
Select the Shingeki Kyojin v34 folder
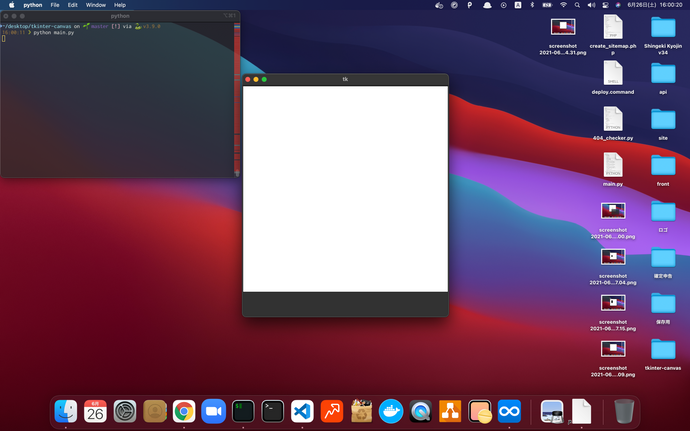(663, 34)
